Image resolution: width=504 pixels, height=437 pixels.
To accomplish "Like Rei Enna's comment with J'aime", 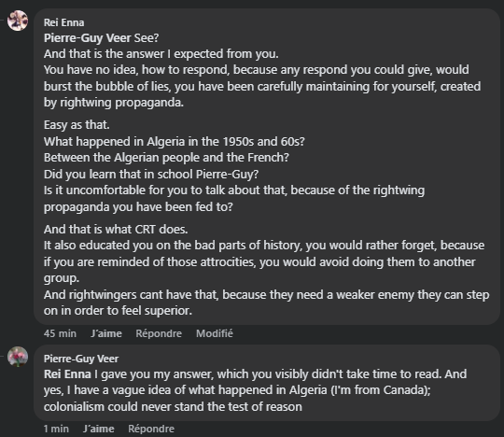I will coord(106,333).
